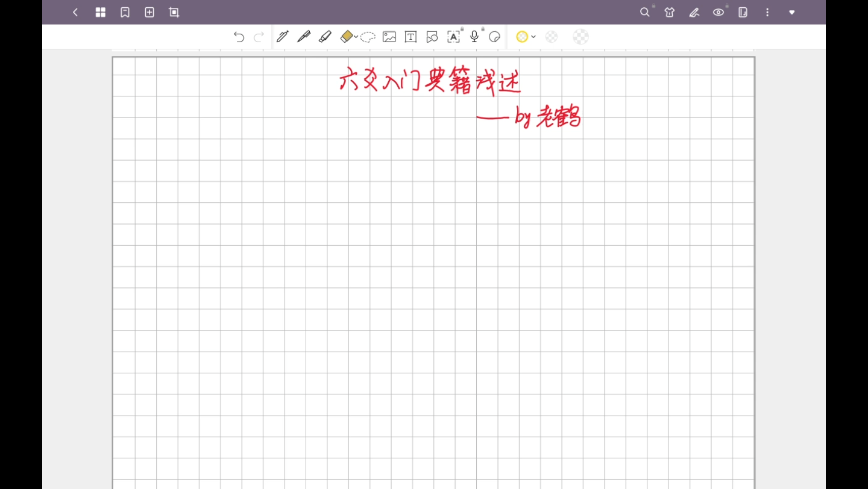868x489 pixels.
Task: Open search with the magnifier icon
Action: 645,12
